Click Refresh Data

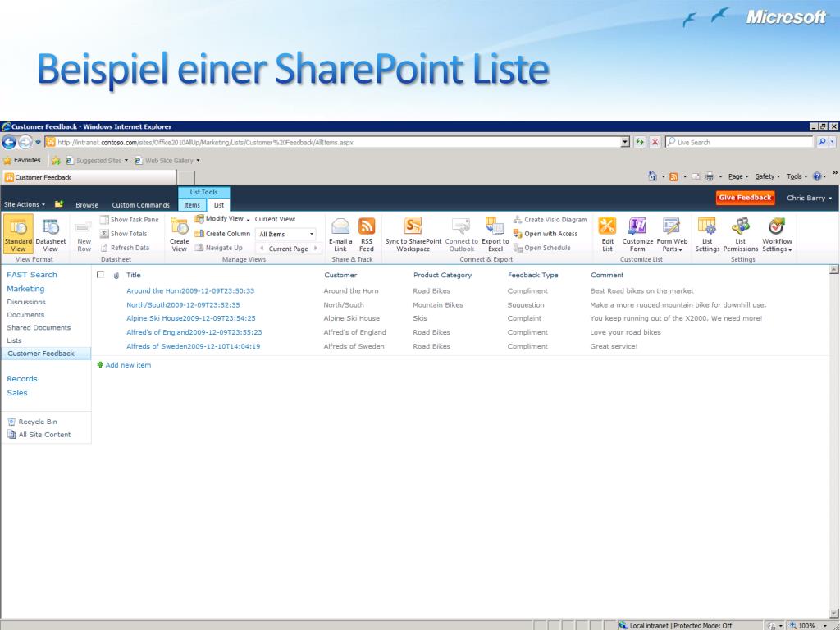coord(125,248)
